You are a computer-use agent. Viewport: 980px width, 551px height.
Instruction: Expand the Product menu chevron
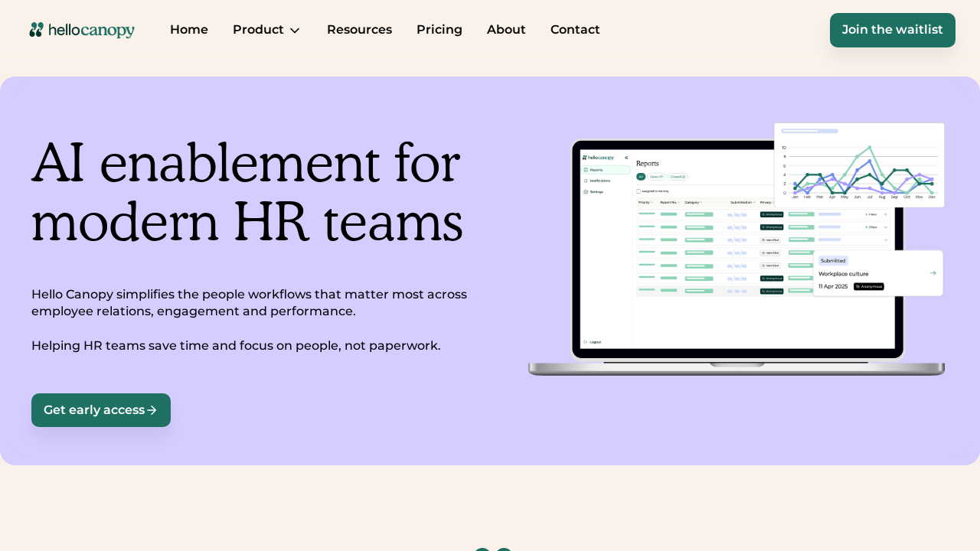point(295,31)
